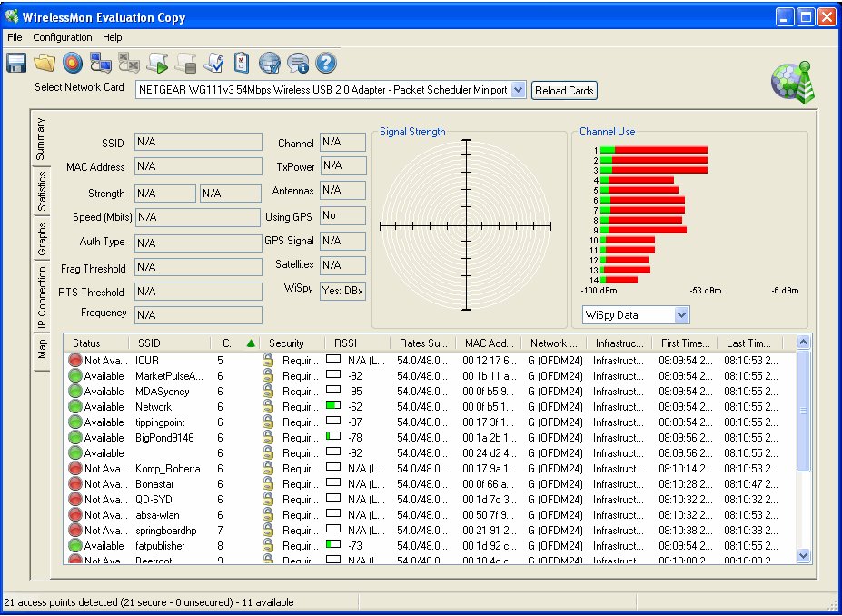Open the Configuration menu
The image size is (842, 616).
coord(63,37)
